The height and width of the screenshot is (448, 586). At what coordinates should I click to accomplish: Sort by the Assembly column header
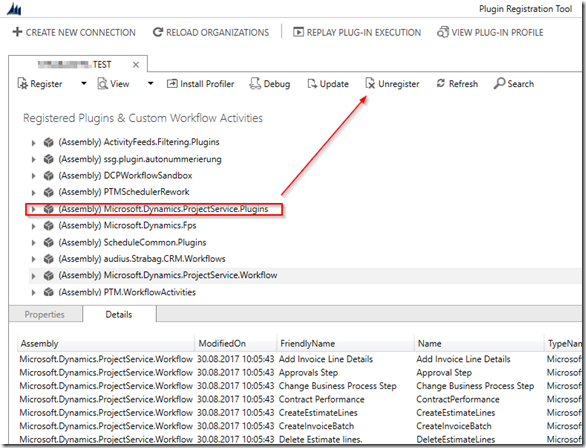tap(106, 343)
